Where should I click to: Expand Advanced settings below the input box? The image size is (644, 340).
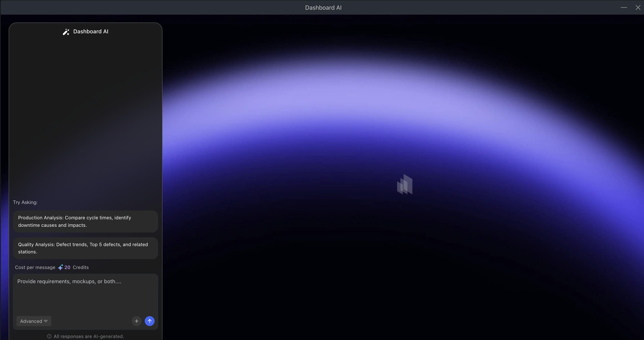34,321
